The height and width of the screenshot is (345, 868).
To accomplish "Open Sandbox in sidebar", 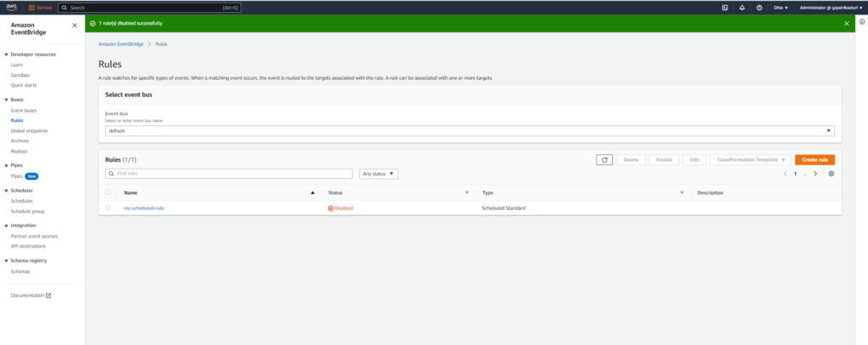I will 20,75.
